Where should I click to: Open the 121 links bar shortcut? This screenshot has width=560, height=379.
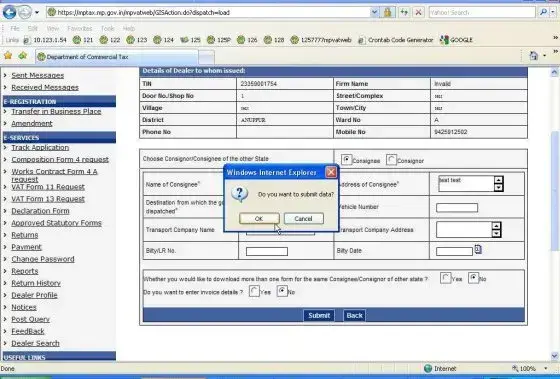[83, 40]
